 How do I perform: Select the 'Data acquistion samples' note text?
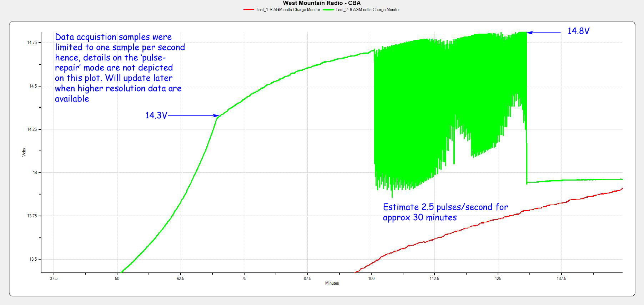[x=120, y=68]
